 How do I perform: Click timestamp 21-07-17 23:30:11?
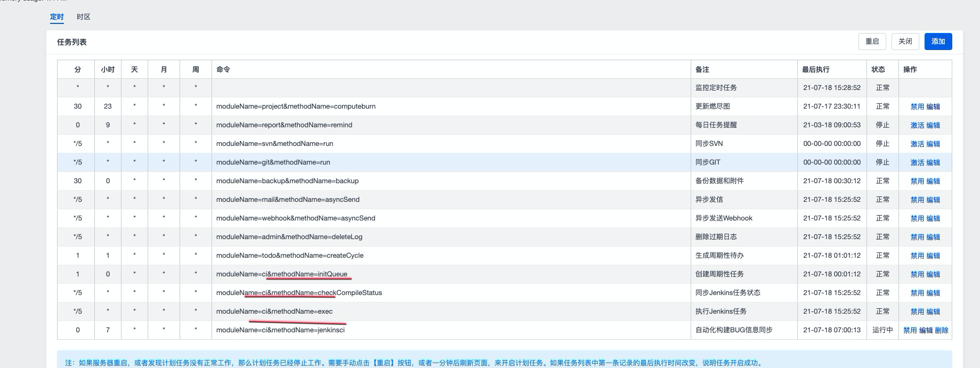point(832,107)
